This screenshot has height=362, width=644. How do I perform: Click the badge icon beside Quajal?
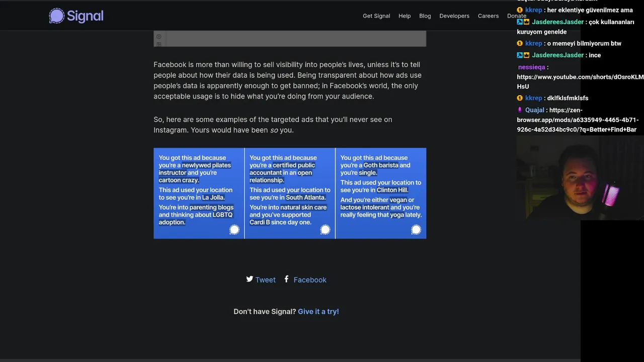[x=520, y=110]
